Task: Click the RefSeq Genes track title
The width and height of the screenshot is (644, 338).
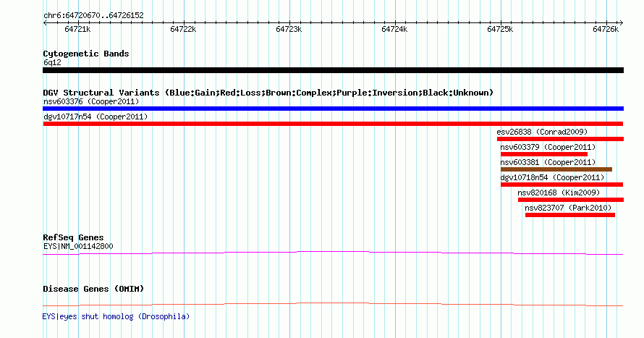Action: [73, 238]
